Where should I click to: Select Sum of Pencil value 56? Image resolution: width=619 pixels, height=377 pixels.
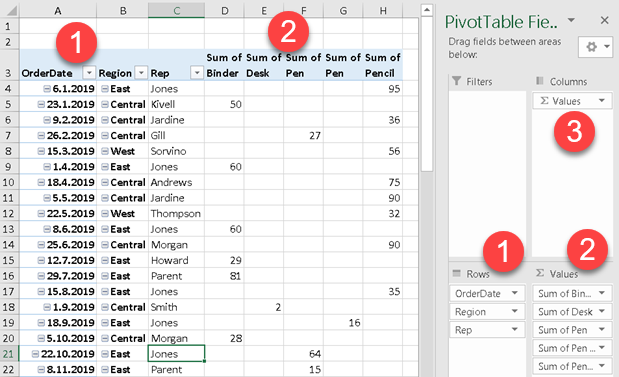point(383,151)
